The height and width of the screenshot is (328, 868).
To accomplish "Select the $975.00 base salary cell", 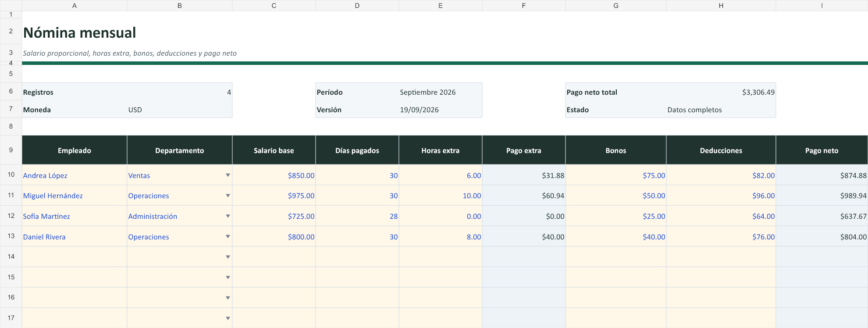I will tap(274, 196).
